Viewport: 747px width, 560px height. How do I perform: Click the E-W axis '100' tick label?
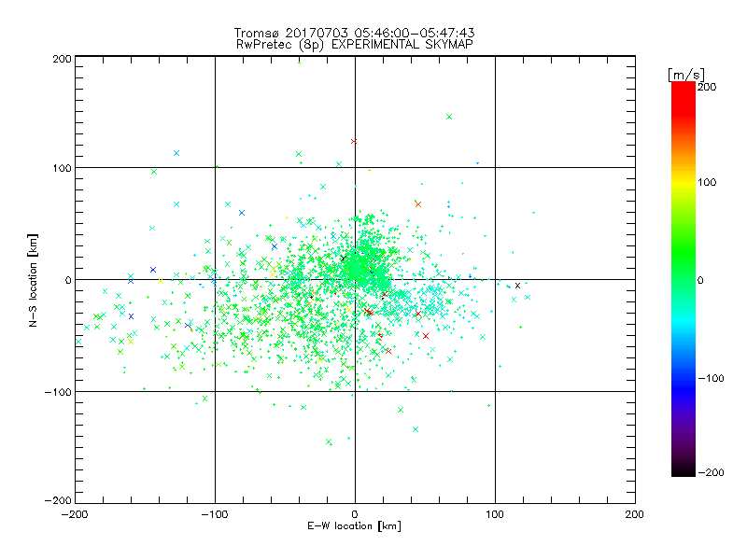(495, 514)
